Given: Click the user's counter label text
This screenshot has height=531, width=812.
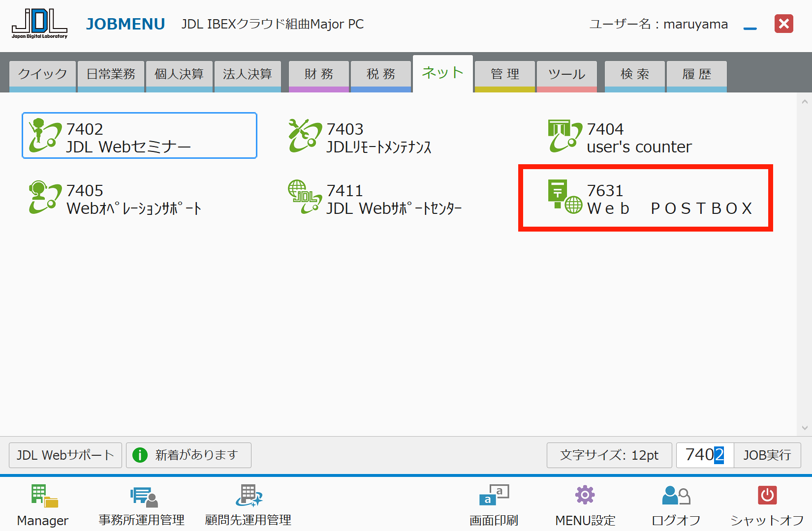Looking at the screenshot, I should tap(639, 147).
